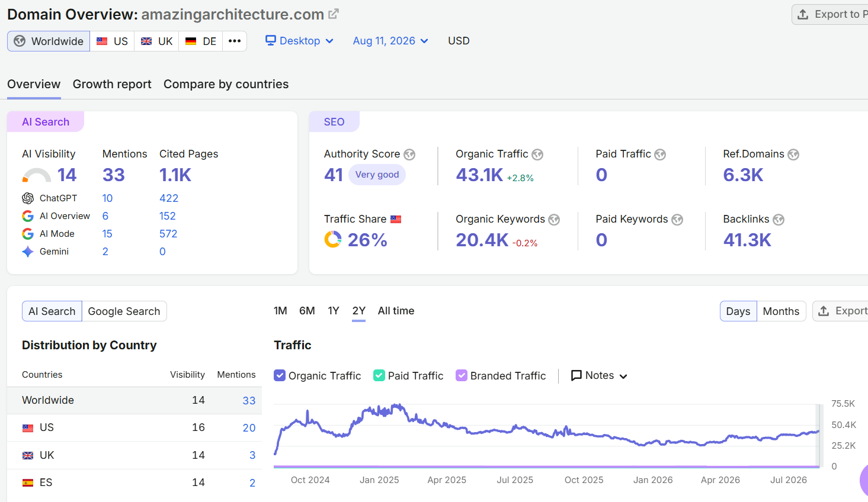Viewport: 868px width, 502px height.
Task: Click the Backlinks globe info icon
Action: point(779,220)
